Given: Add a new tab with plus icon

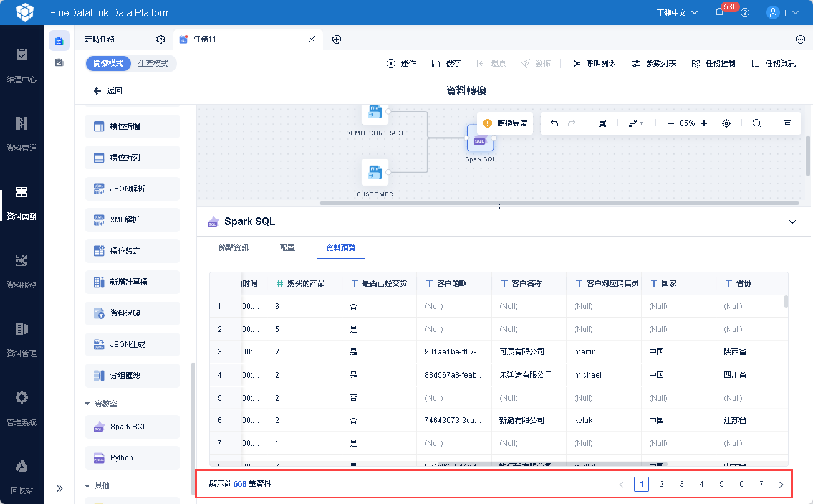Looking at the screenshot, I should [x=337, y=39].
